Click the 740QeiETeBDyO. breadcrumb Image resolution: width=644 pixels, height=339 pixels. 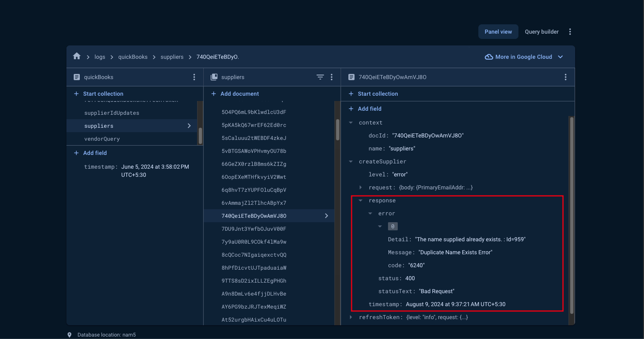pyautogui.click(x=218, y=57)
